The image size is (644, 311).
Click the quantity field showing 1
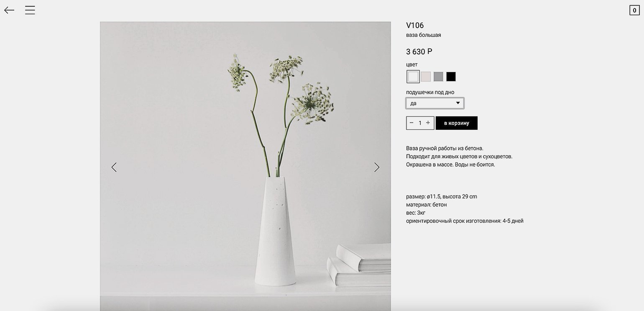[x=420, y=123]
